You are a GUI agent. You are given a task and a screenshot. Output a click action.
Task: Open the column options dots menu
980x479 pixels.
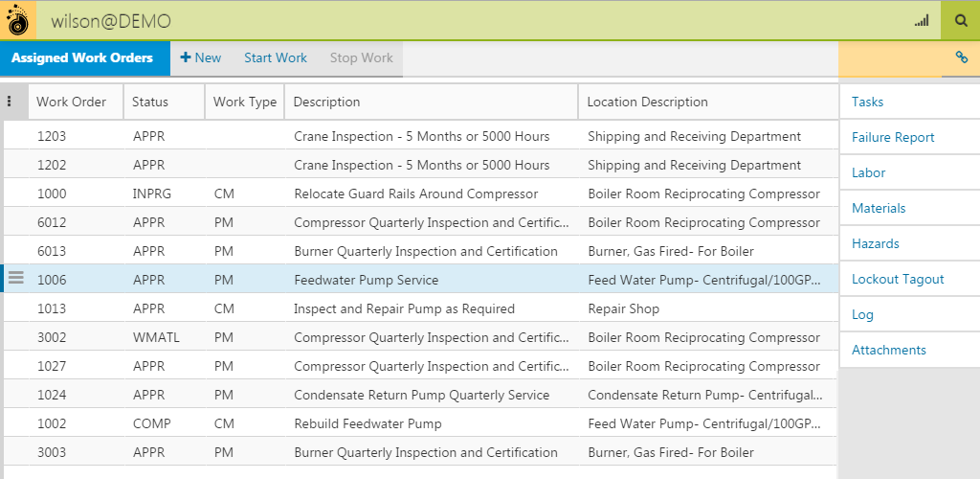[x=10, y=102]
